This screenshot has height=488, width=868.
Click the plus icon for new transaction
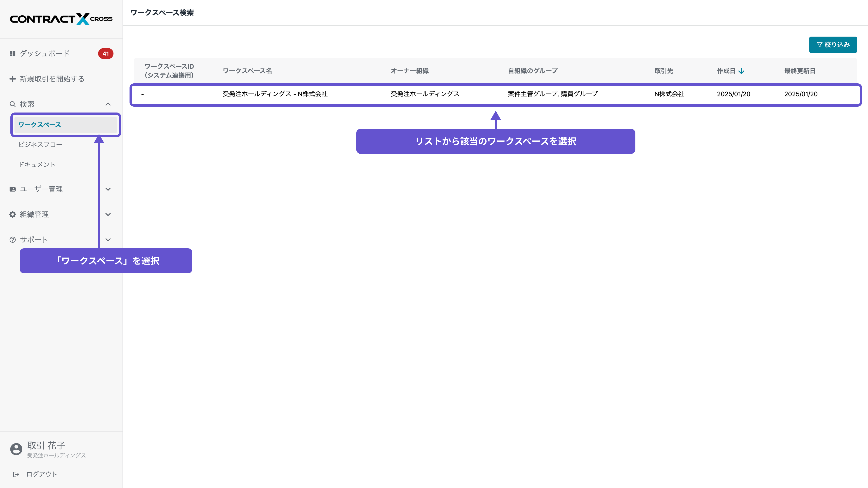tap(12, 79)
